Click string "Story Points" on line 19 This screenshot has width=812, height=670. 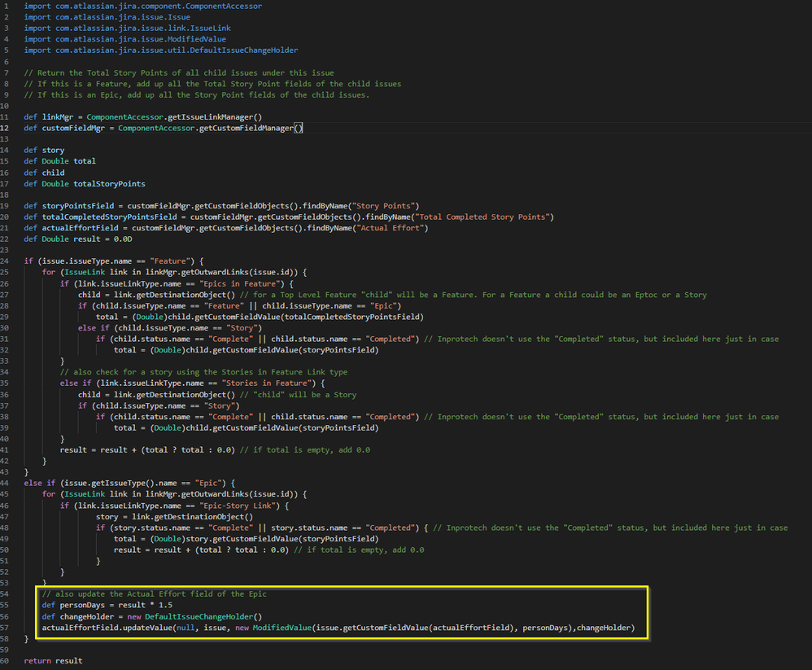tap(384, 206)
